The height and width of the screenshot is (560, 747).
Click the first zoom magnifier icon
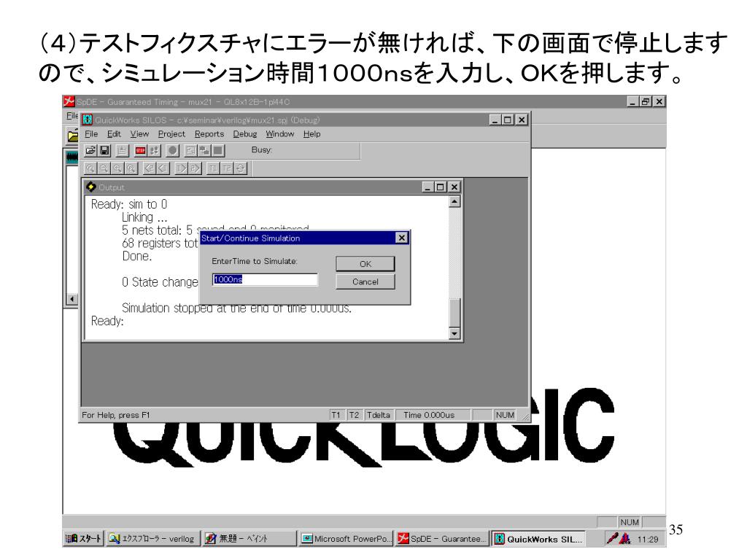(90, 168)
